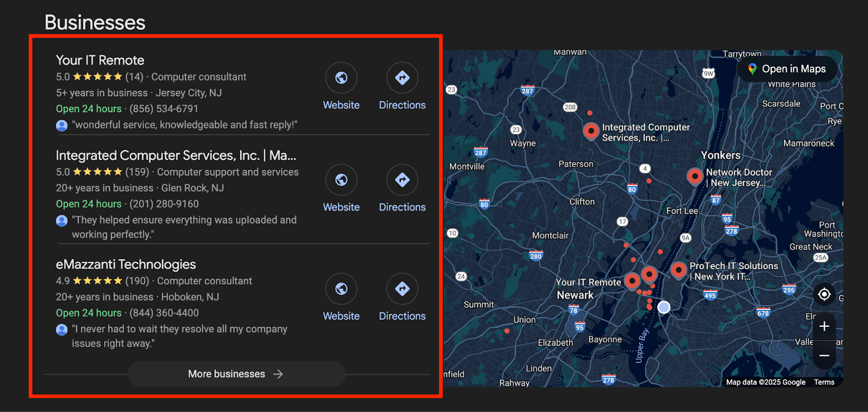Click the Paterson label on map

click(576, 164)
